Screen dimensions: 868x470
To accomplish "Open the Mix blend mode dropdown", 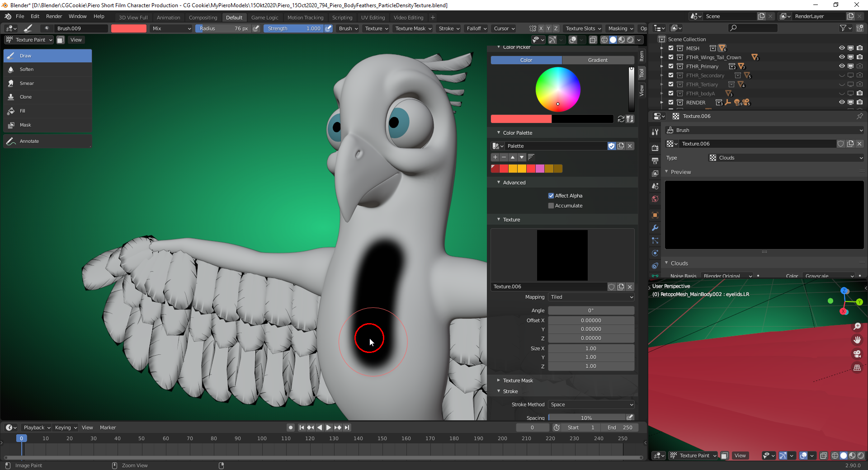I will point(172,28).
